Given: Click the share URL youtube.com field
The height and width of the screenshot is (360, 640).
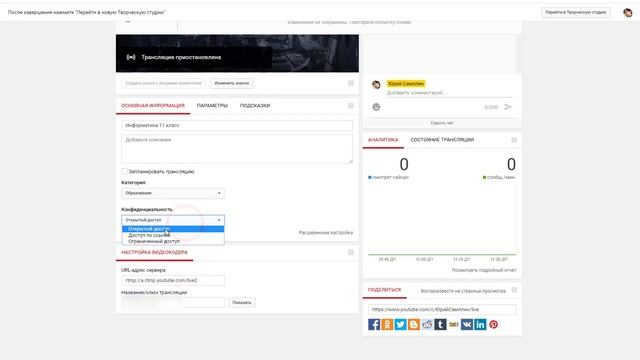Looking at the screenshot, I should [442, 310].
